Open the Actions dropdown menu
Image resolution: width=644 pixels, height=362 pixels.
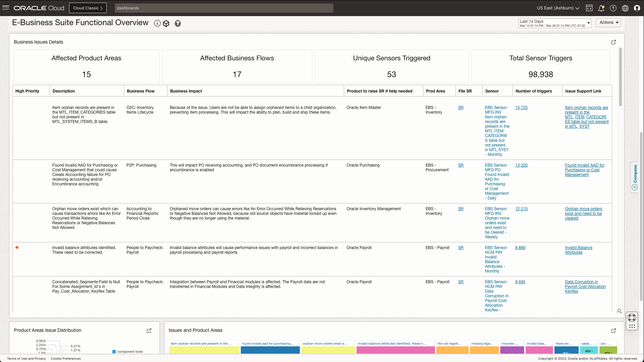point(608,22)
